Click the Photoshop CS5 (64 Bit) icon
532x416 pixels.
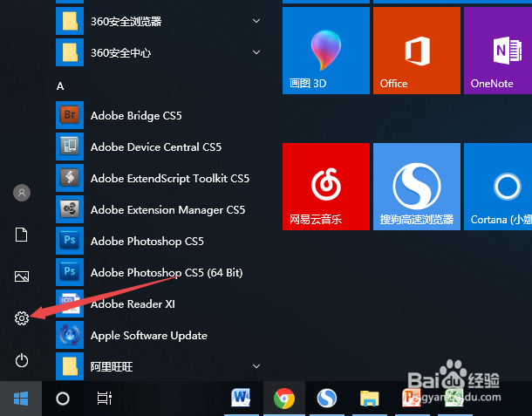click(70, 272)
